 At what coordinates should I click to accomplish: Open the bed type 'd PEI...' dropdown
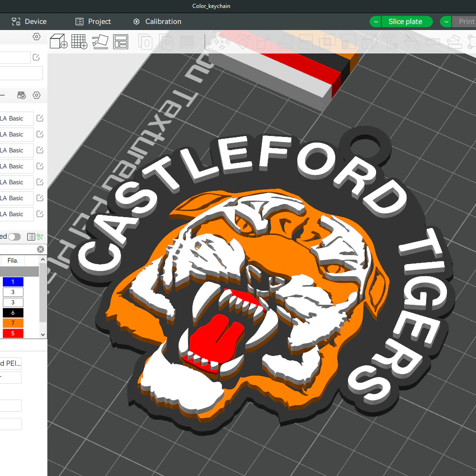[10, 363]
